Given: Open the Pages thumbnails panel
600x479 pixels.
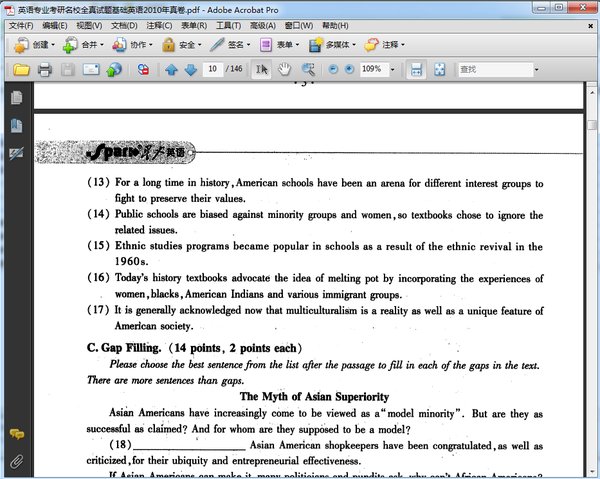Looking at the screenshot, I should coord(16,98).
